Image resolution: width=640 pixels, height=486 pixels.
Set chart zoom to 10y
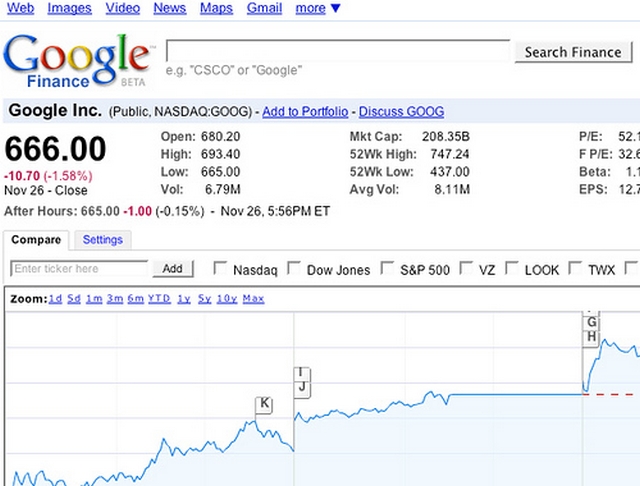227,299
